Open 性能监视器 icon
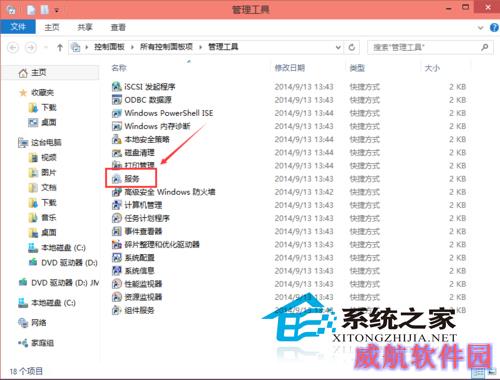Screen dimensions: 500x380 click(116, 284)
